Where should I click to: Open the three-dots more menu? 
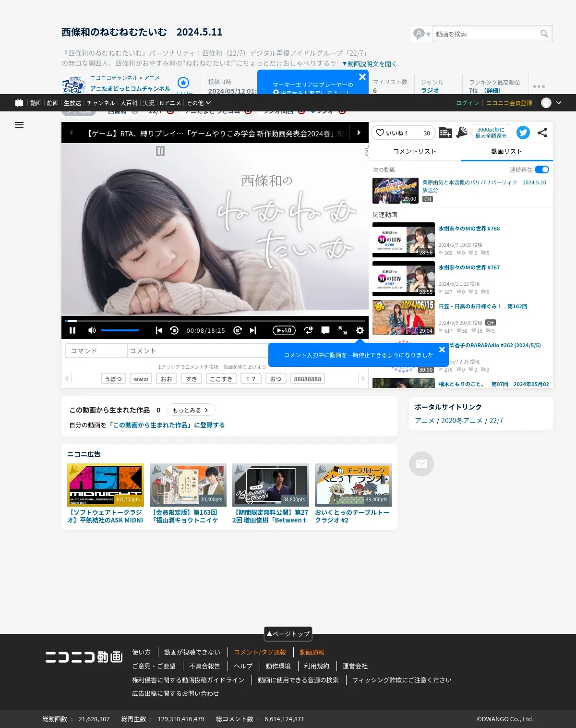(539, 86)
